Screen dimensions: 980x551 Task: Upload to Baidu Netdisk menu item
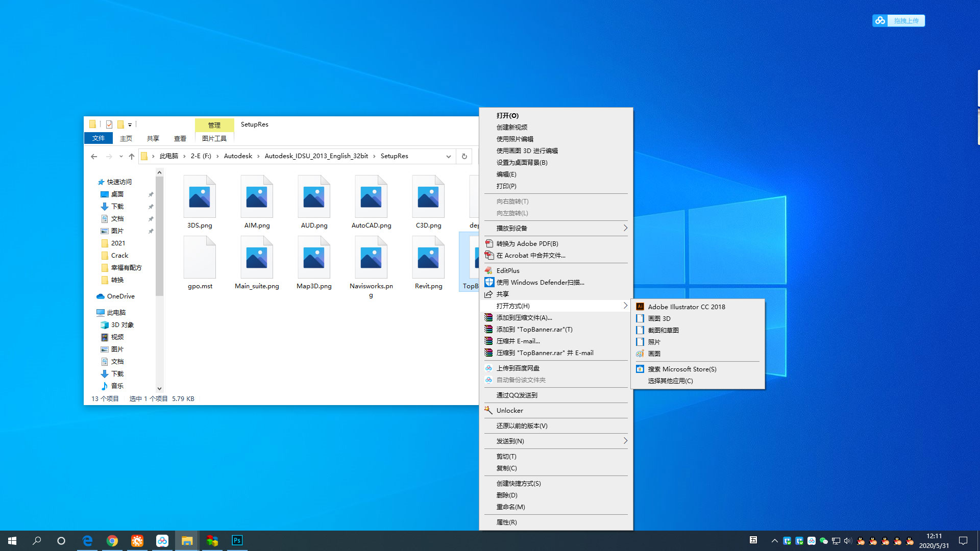point(518,368)
